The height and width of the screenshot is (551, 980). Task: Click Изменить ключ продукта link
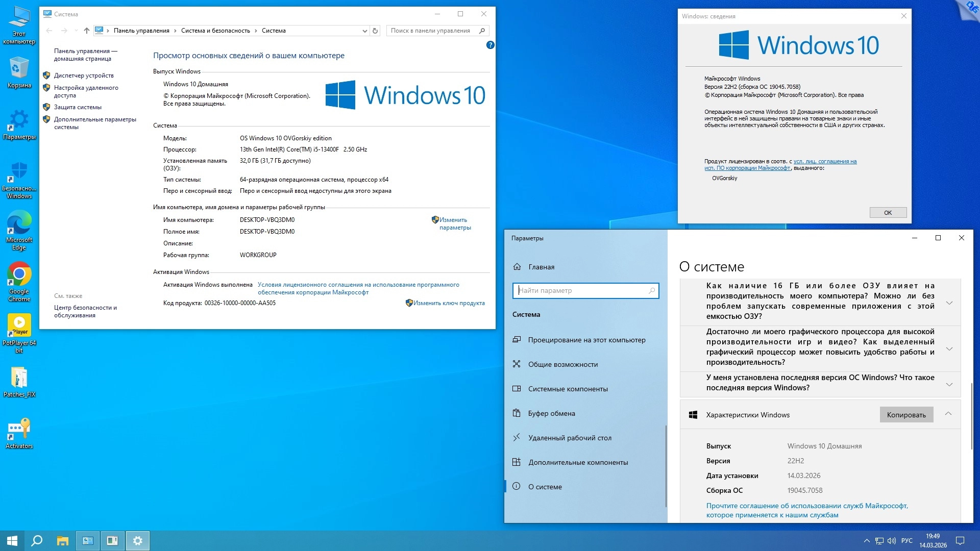[449, 303]
